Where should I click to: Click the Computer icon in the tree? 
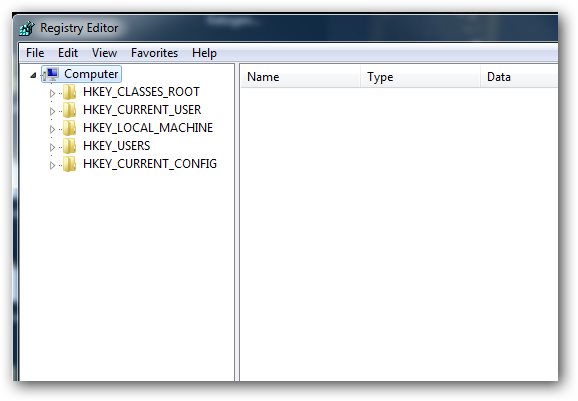tap(51, 74)
